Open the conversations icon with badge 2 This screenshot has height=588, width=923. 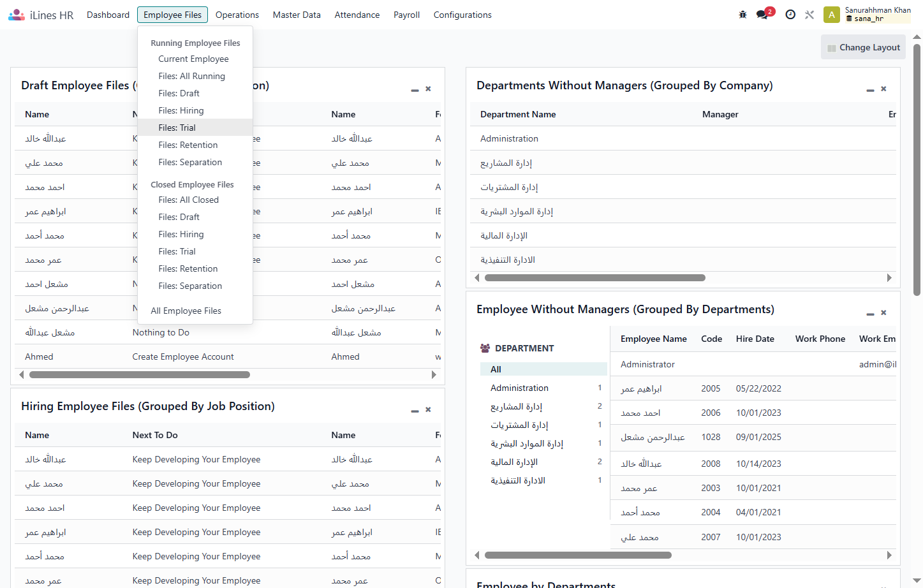click(x=762, y=15)
